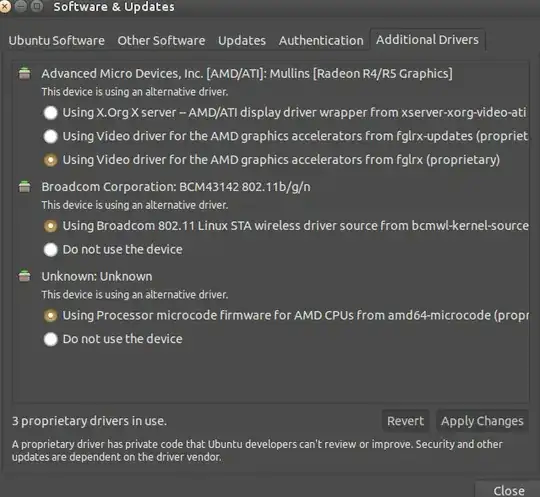Select the Additional Drivers tab
The image size is (540, 497).
point(427,40)
